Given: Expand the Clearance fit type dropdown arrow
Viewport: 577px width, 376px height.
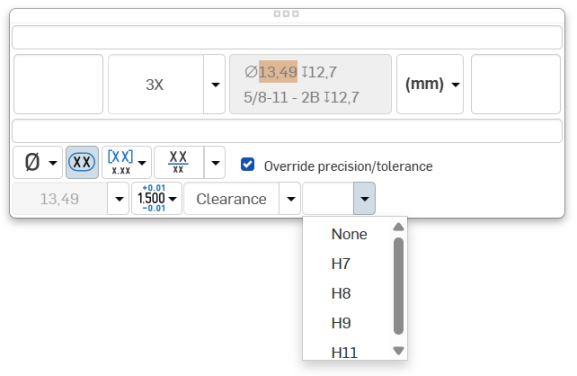Looking at the screenshot, I should point(290,199).
